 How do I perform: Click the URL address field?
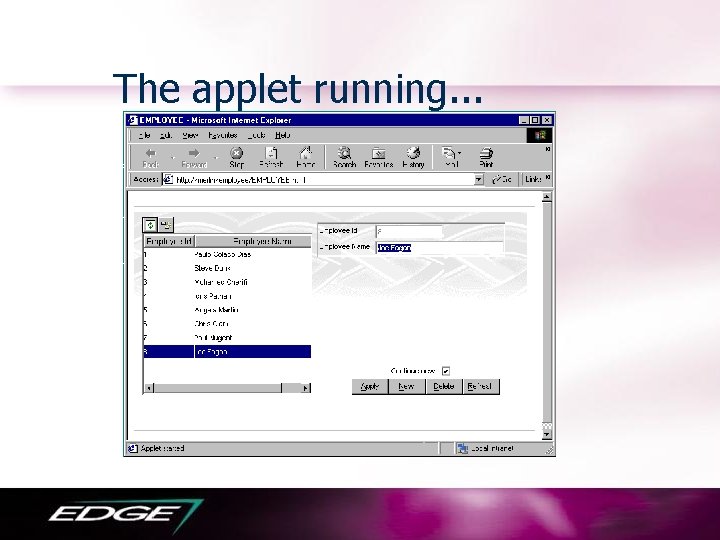pyautogui.click(x=324, y=180)
